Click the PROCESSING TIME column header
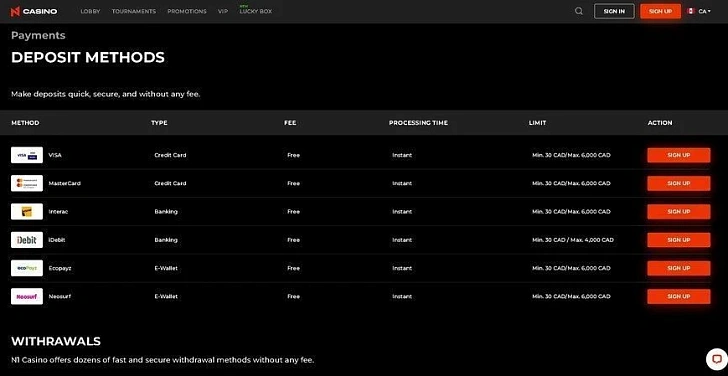 418,123
